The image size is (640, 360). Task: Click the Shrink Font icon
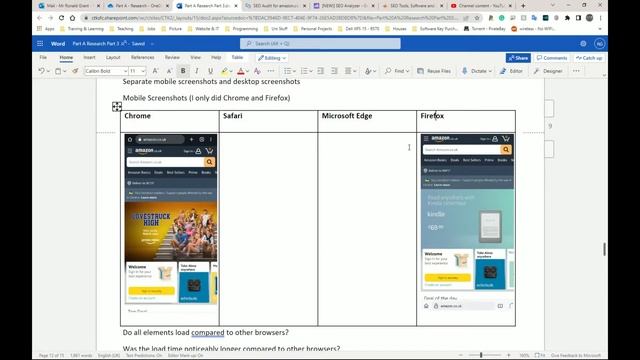click(x=169, y=71)
